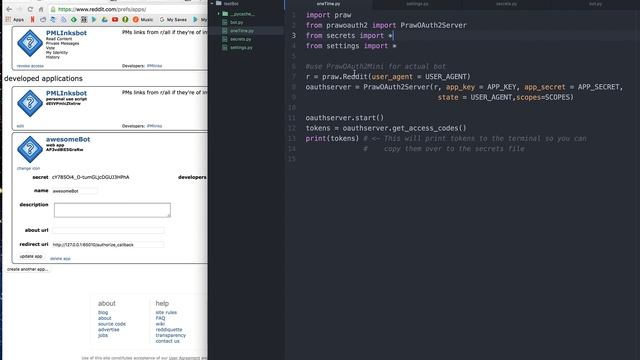The height and width of the screenshot is (360, 640).
Task: Open the YouTube bookmark icon
Action: [115, 19]
